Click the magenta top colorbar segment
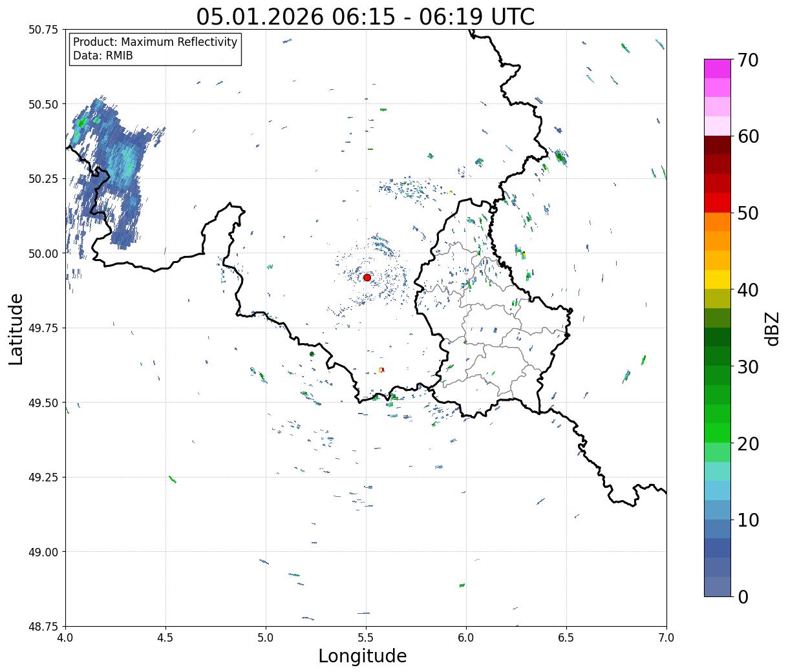Image resolution: width=788 pixels, height=672 pixels. click(718, 68)
